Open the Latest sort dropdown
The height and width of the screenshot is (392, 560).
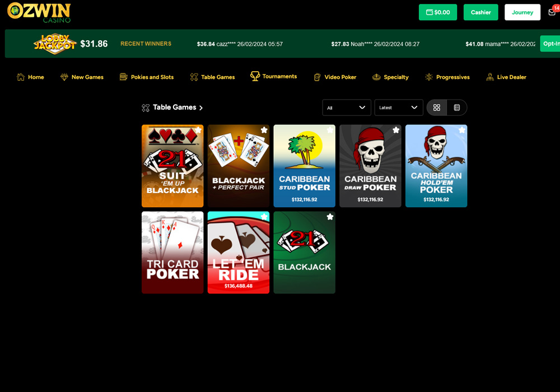399,108
